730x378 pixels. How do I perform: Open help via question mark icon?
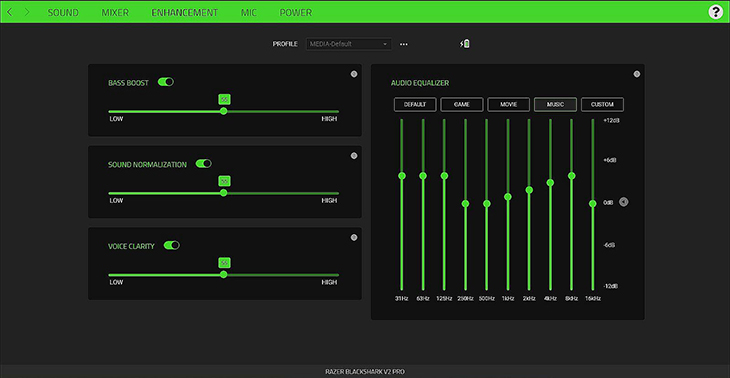click(x=715, y=12)
